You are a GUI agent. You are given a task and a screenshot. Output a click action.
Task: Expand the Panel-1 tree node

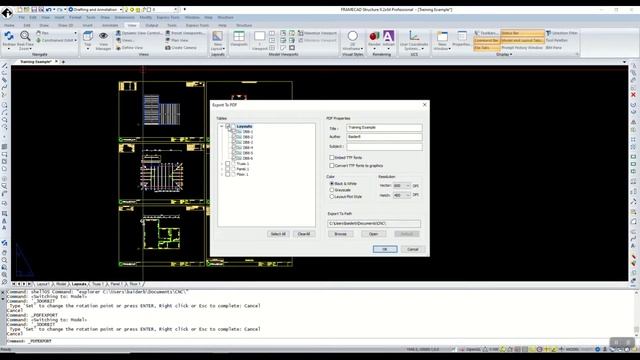point(222,169)
